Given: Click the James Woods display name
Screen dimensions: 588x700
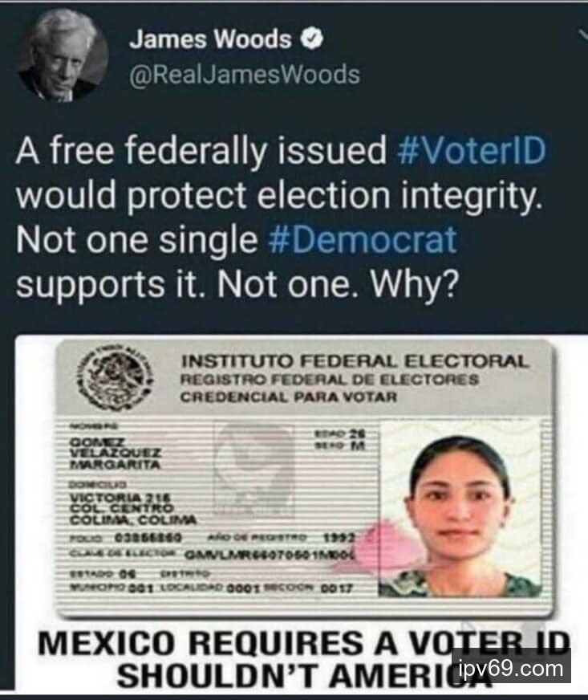Looking at the screenshot, I should (210, 39).
